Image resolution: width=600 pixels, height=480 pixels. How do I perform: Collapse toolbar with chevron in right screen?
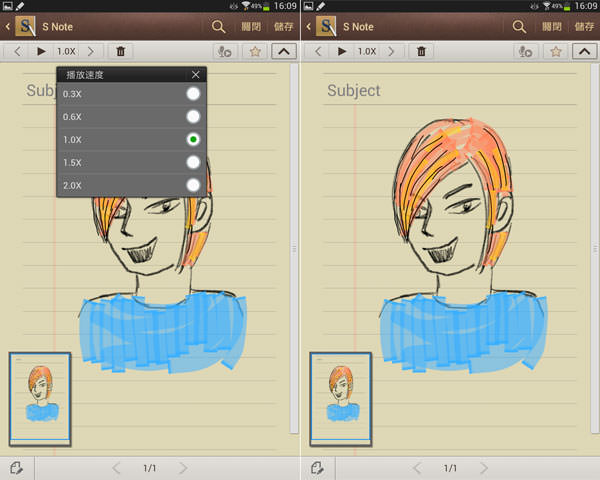tap(584, 51)
